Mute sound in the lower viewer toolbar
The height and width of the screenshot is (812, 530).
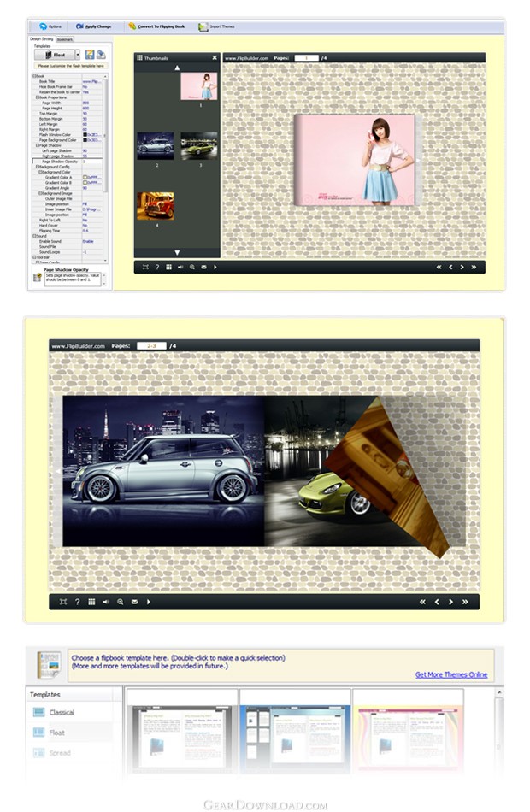106,602
